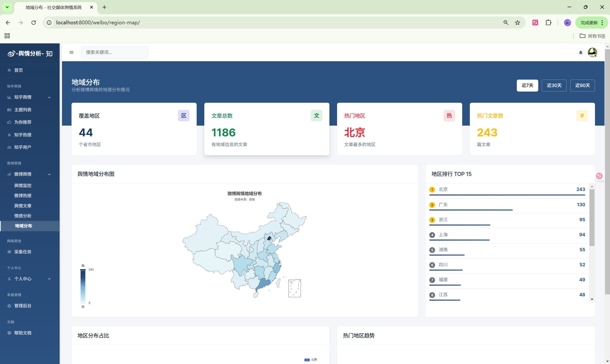Focus the 搜索关键词 search field

pos(114,52)
